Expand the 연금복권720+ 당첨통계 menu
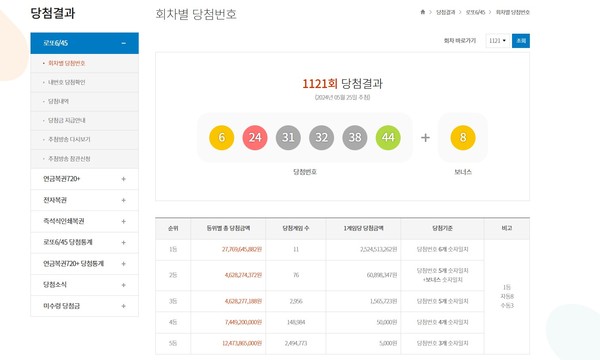This screenshot has width=600, height=360. pyautogui.click(x=124, y=264)
